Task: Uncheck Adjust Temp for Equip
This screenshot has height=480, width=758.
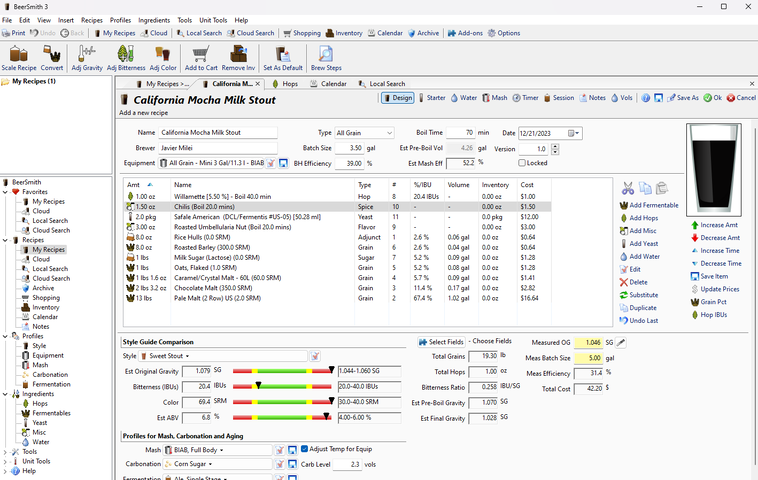Action: click(304, 449)
